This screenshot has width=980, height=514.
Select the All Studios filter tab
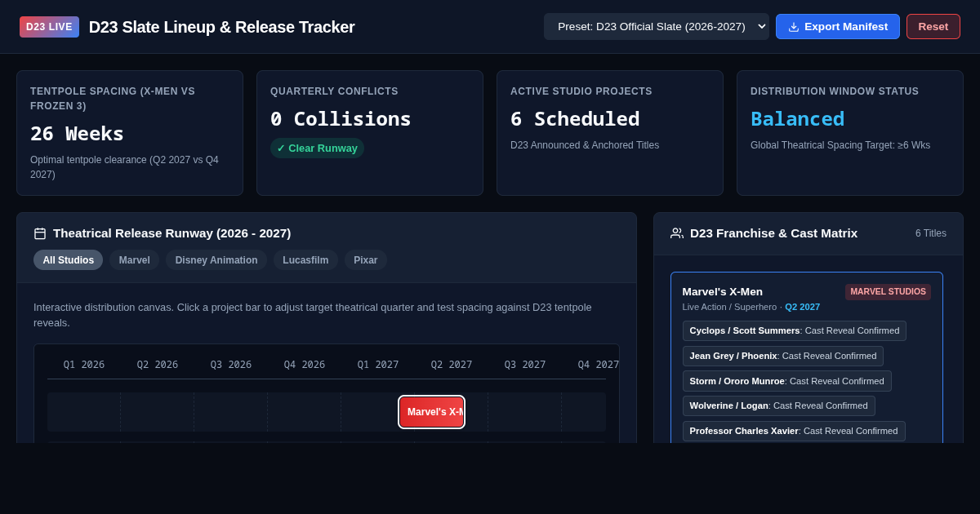(x=69, y=260)
